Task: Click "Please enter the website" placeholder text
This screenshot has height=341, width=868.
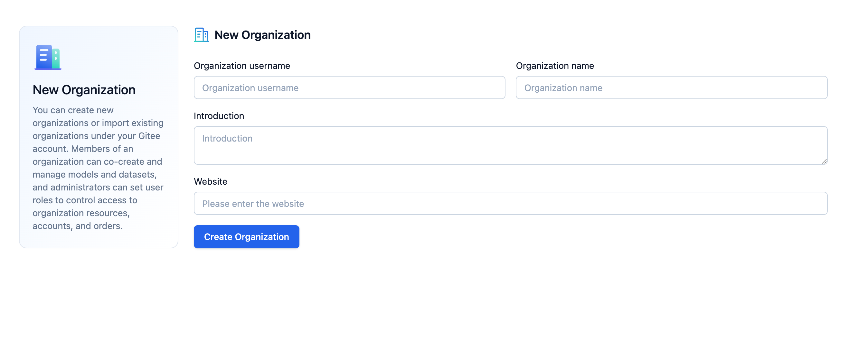Action: pyautogui.click(x=253, y=204)
